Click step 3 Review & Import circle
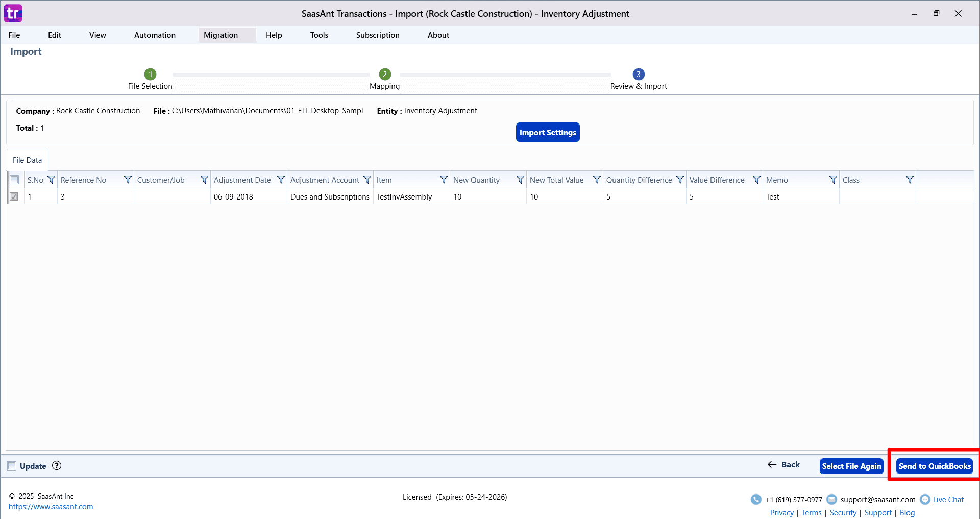The image size is (980, 519). [x=639, y=74]
